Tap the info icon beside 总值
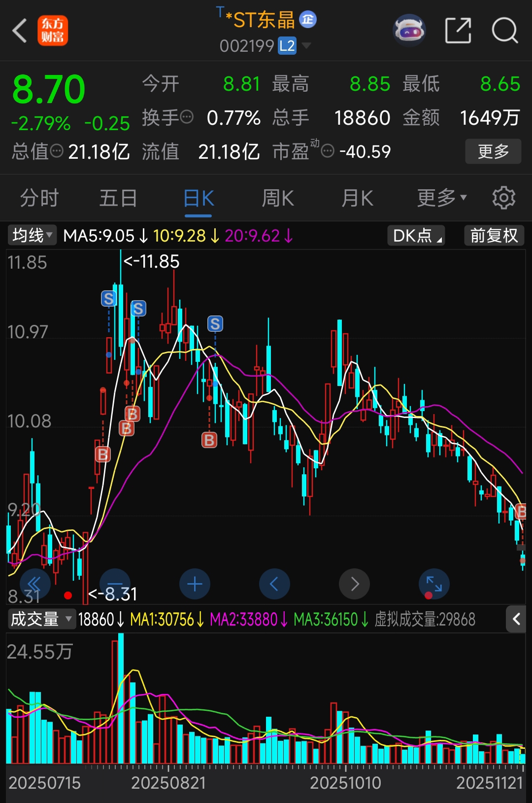Image resolution: width=532 pixels, height=803 pixels. 57,151
